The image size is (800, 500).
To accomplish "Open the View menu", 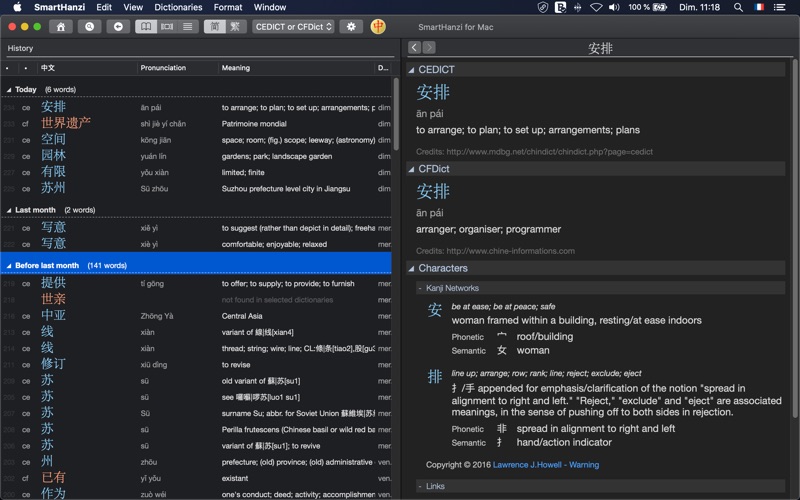I will tap(133, 7).
